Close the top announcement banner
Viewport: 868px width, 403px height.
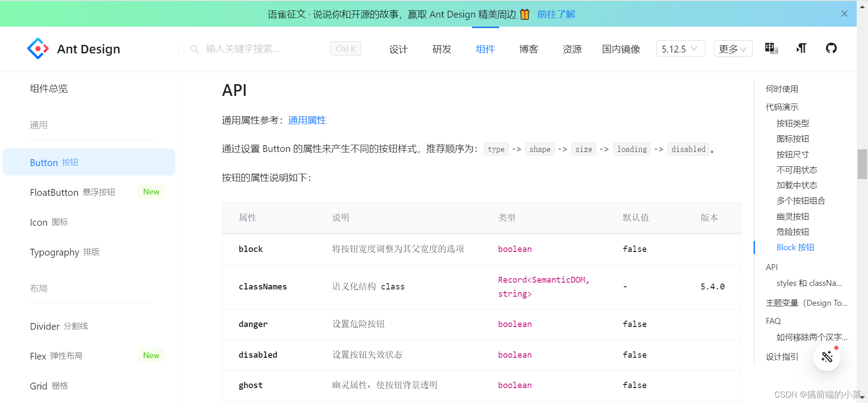tap(844, 14)
